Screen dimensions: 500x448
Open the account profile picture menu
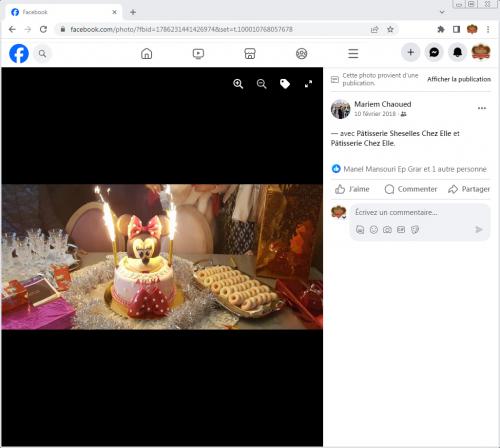481,52
